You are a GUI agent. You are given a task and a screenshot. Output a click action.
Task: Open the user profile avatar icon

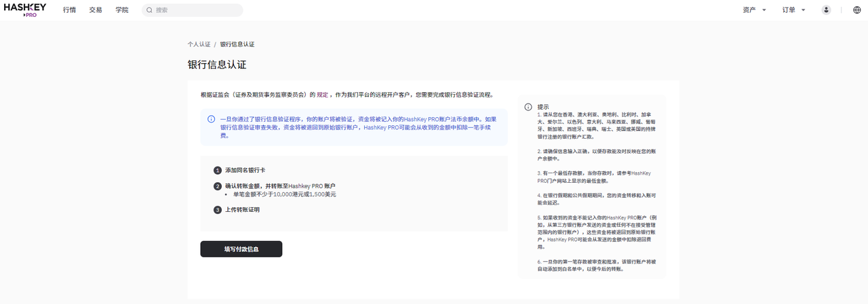point(826,10)
